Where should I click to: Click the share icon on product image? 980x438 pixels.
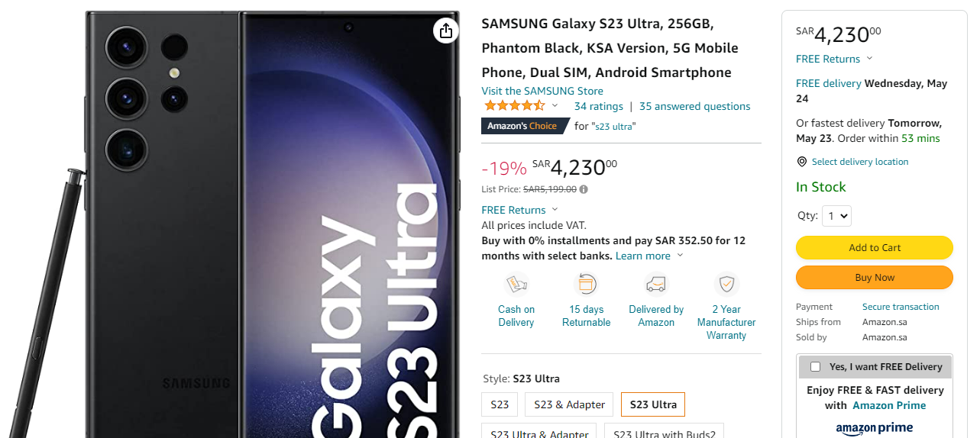pos(445,31)
